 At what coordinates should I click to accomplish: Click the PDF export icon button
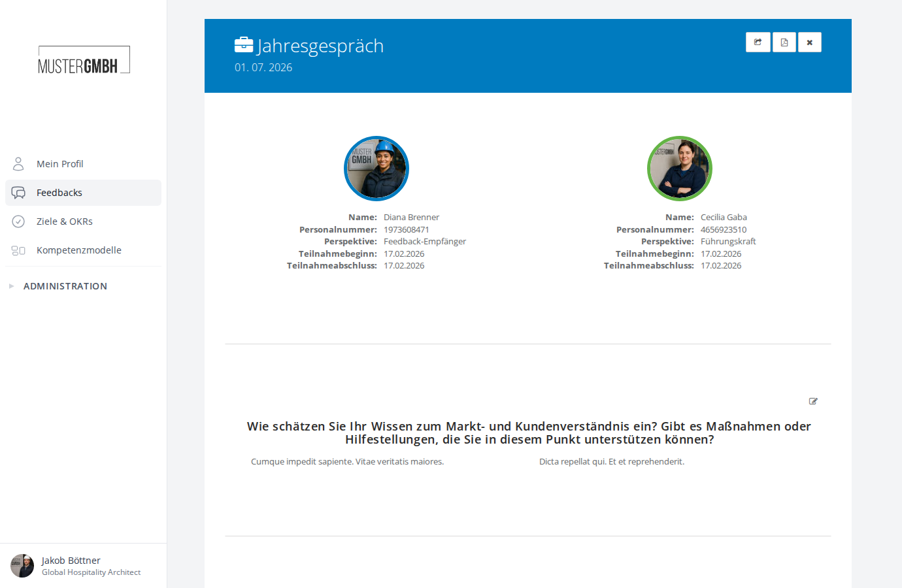click(x=784, y=42)
